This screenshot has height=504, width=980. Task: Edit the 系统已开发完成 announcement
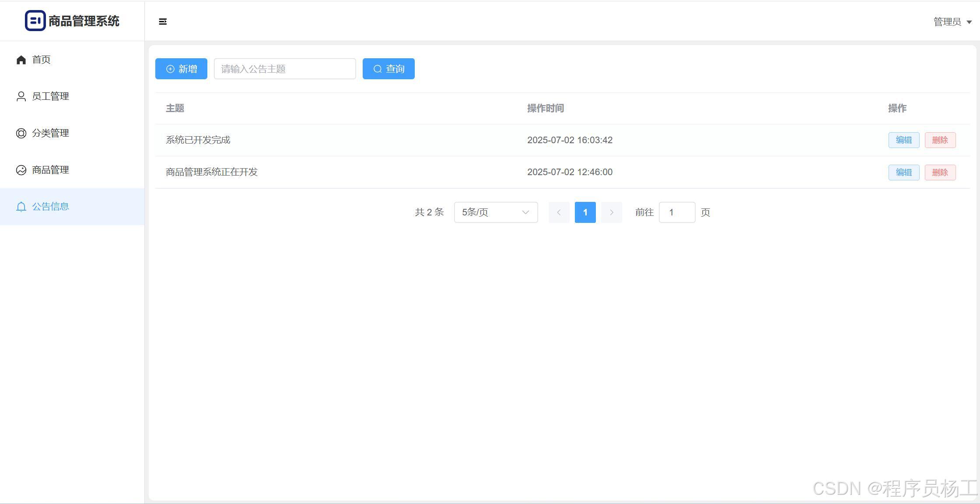point(903,140)
